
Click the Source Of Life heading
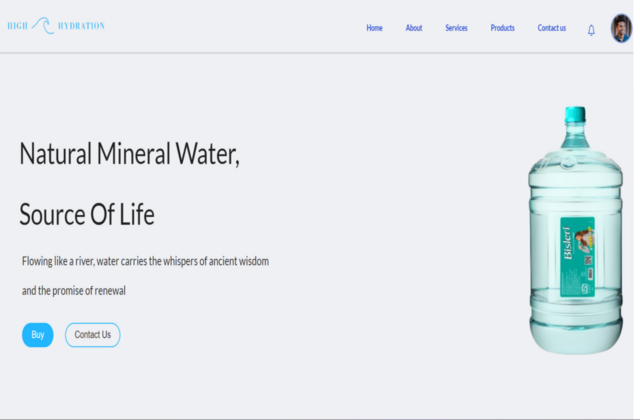[87, 214]
